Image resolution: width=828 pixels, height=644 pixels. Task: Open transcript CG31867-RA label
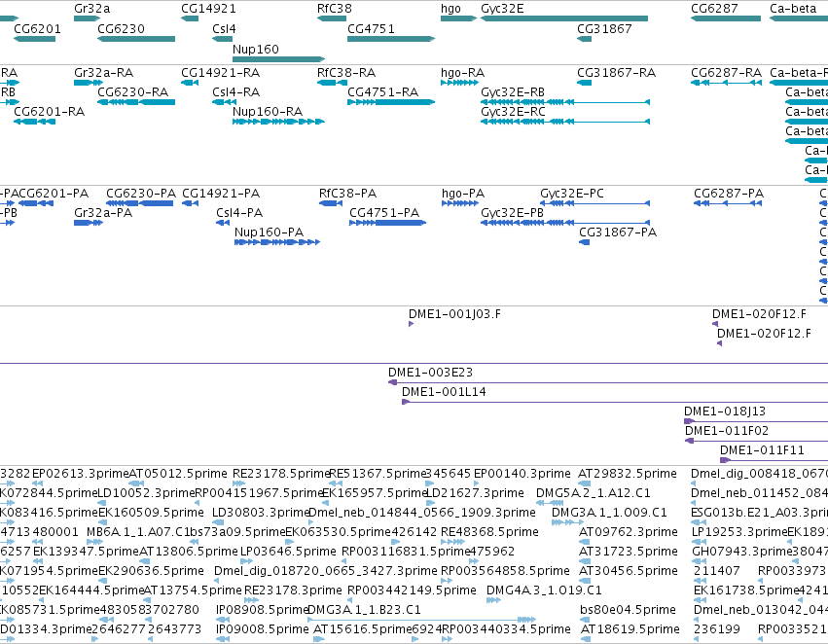616,72
